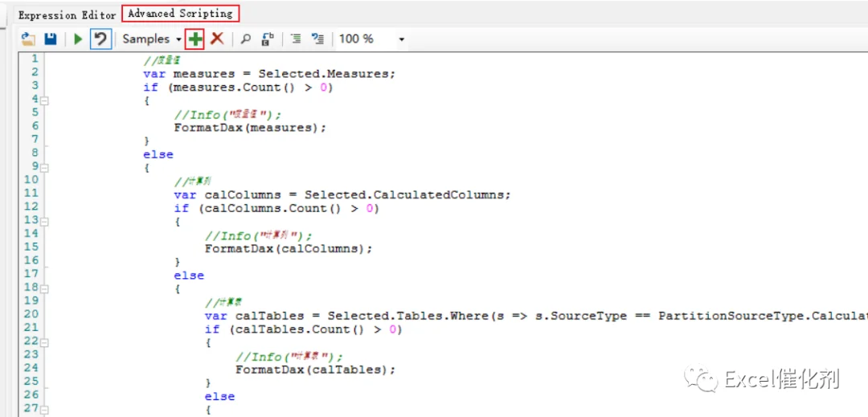
Task: Collapse code block at line 13
Action: 44,222
